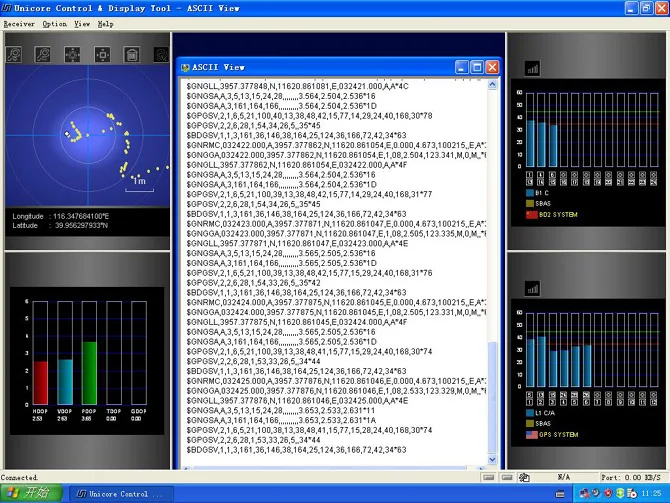Click the TDOP label under empty bar
Image resolution: width=670 pixels, height=503 pixels.
114,411
